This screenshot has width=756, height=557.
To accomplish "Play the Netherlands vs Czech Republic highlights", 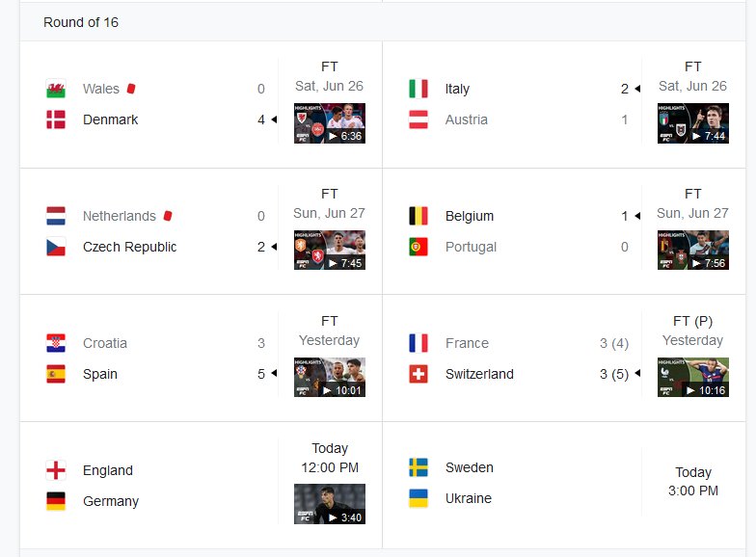I will [x=330, y=251].
